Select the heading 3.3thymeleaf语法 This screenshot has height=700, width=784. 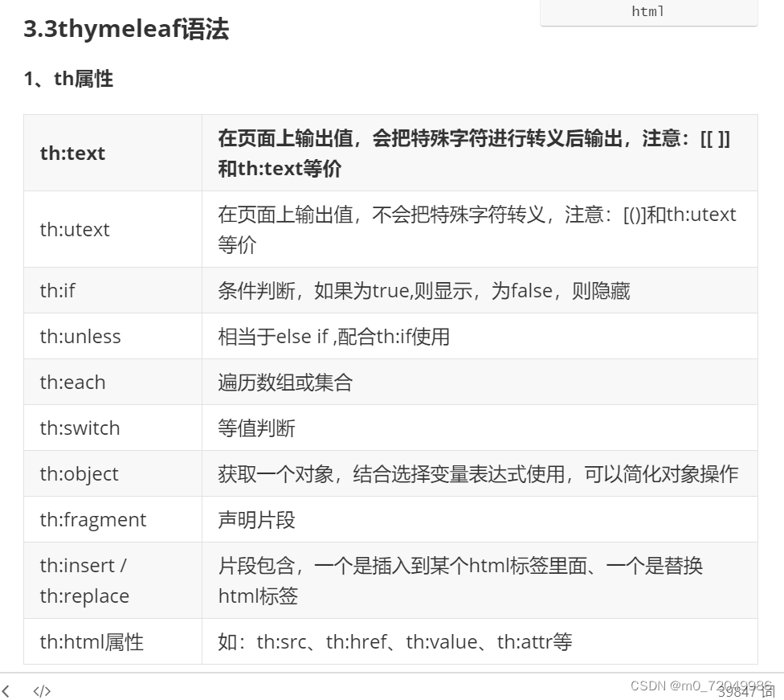tap(126, 30)
